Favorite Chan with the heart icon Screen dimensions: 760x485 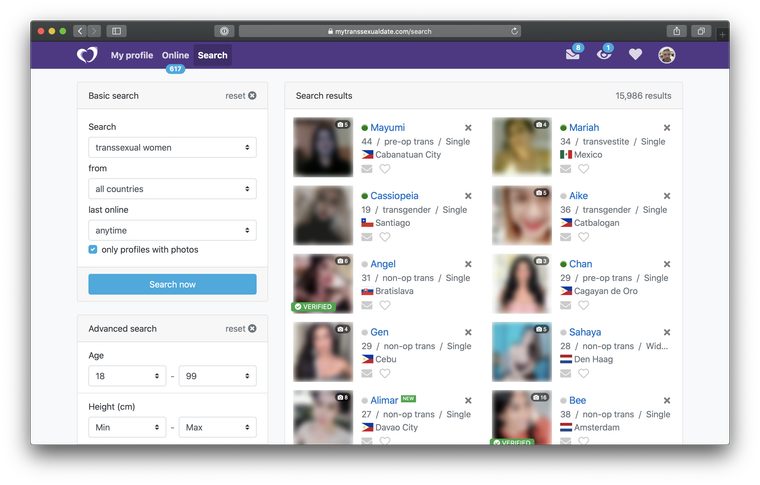(584, 305)
